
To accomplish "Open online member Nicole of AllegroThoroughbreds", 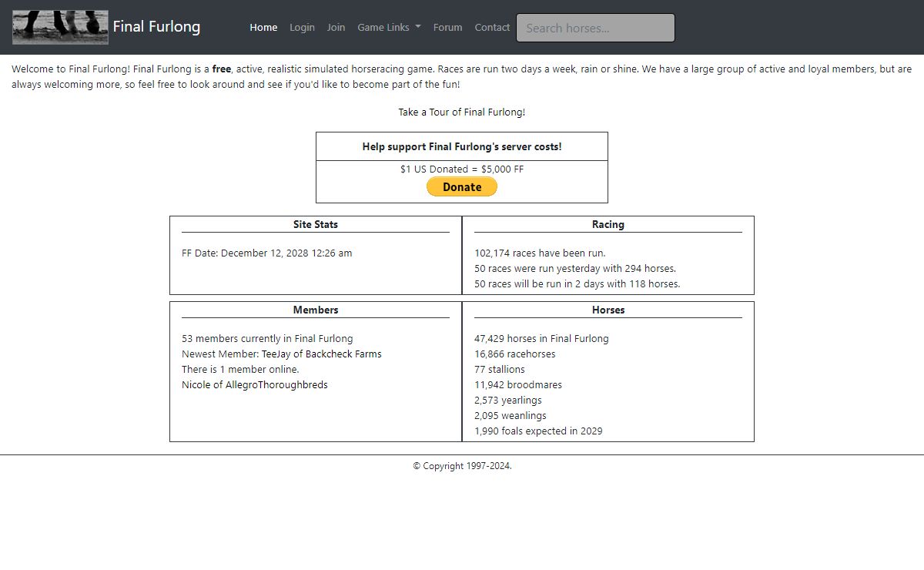I will click(254, 384).
